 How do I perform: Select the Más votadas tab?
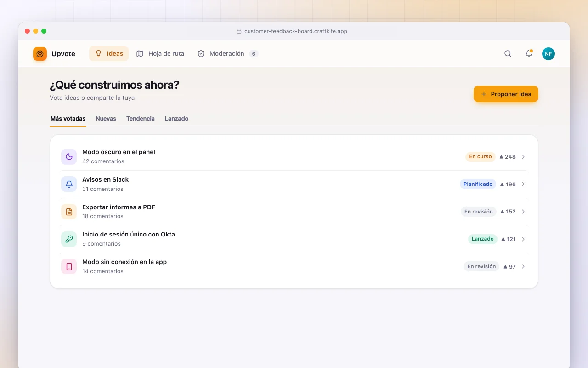[68, 119]
